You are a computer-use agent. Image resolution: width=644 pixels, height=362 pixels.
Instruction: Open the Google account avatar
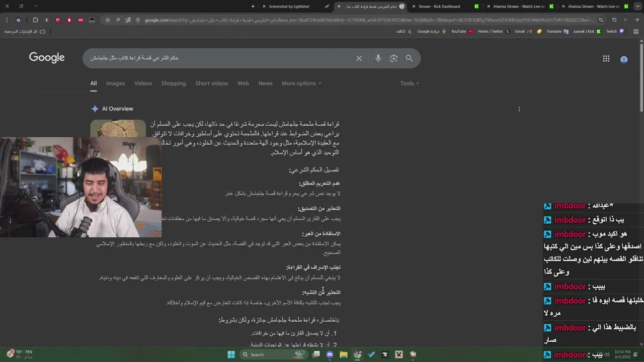pyautogui.click(x=624, y=59)
